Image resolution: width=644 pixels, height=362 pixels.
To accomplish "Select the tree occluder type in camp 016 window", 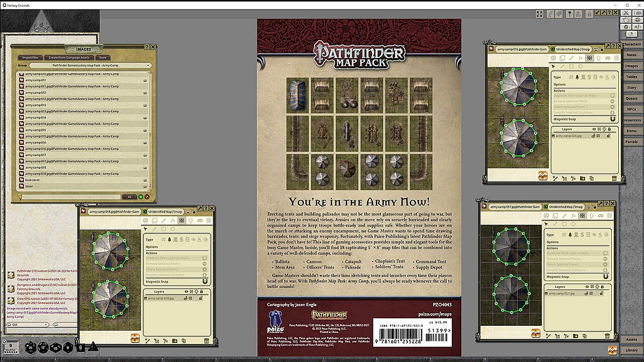I will pyautogui.click(x=577, y=77).
